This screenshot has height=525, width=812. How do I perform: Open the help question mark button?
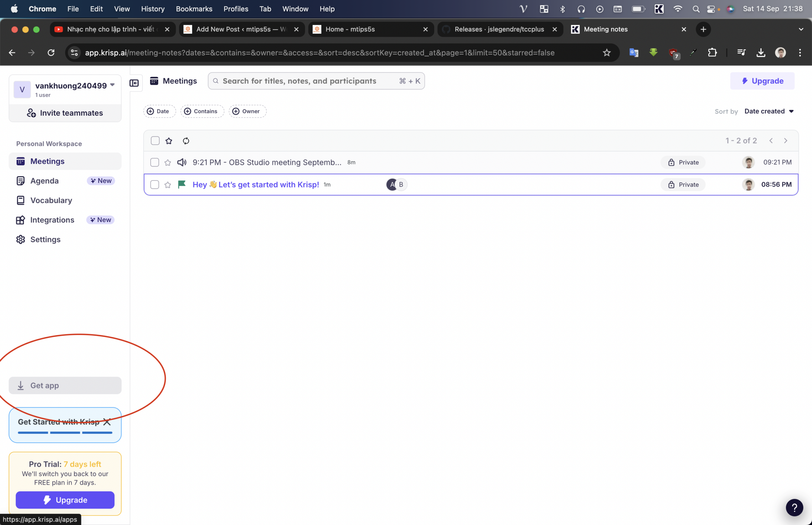[794, 508]
